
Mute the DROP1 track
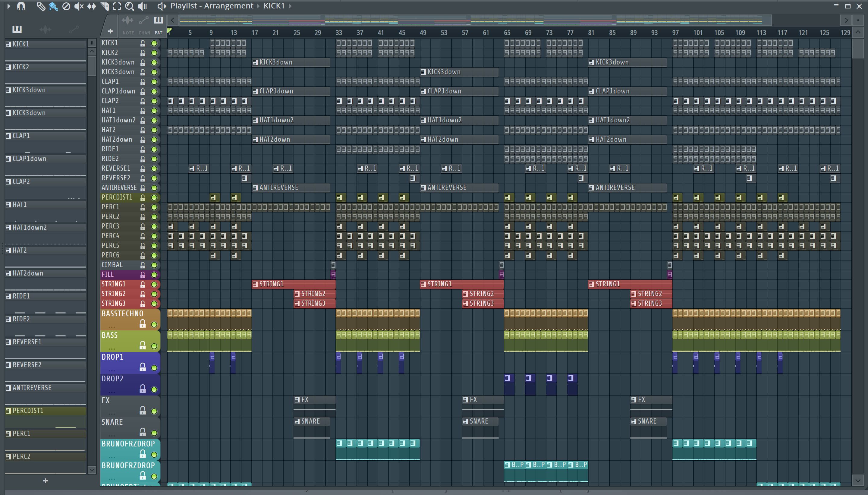[154, 368]
